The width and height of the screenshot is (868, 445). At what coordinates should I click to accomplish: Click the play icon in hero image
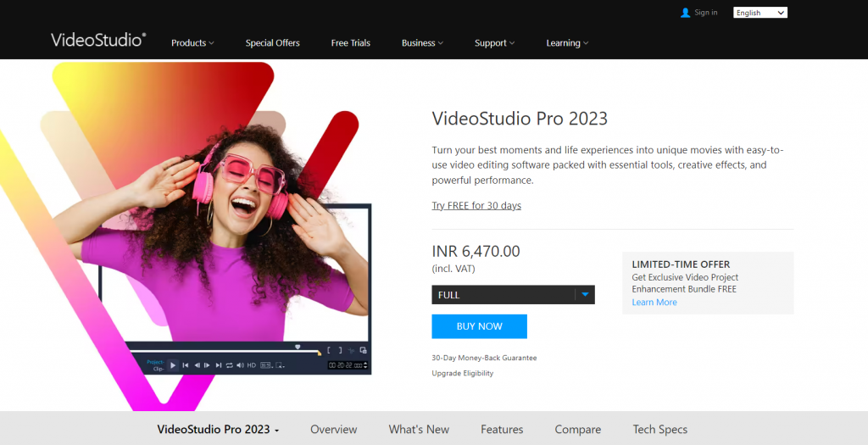click(173, 365)
